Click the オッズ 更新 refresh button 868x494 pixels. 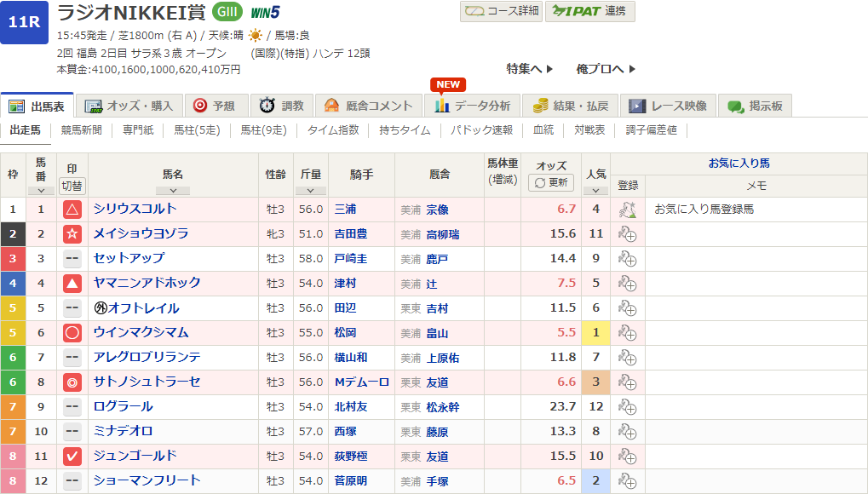coord(551,183)
